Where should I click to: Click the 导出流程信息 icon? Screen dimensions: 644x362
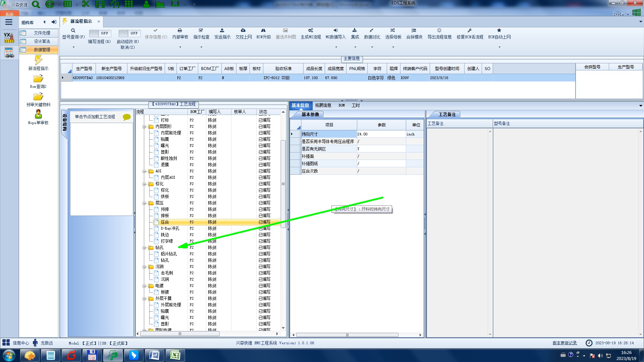[x=439, y=31]
